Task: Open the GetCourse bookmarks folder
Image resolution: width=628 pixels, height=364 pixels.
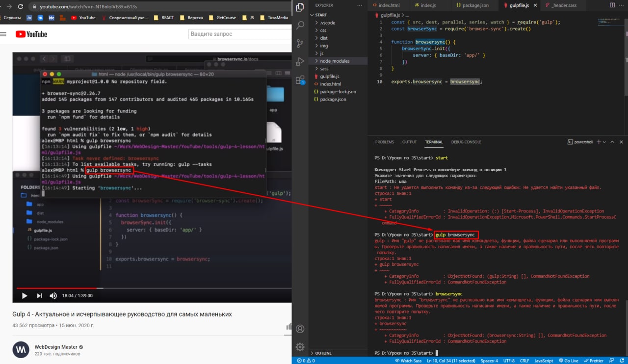Action: click(x=223, y=18)
